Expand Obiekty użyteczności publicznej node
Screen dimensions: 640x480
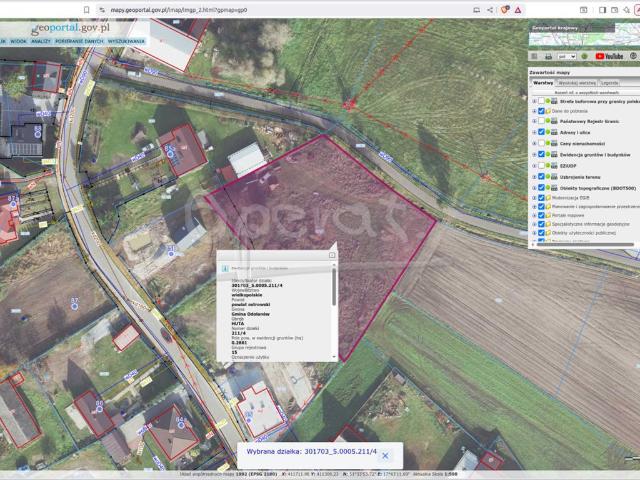pyautogui.click(x=534, y=233)
